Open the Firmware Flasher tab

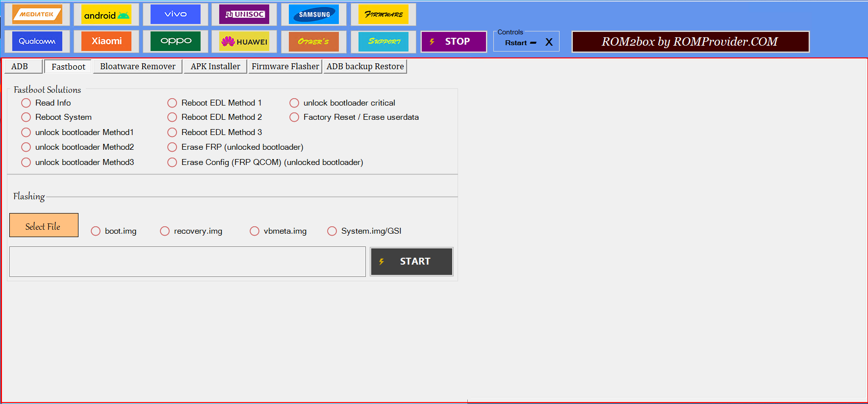[x=285, y=66]
